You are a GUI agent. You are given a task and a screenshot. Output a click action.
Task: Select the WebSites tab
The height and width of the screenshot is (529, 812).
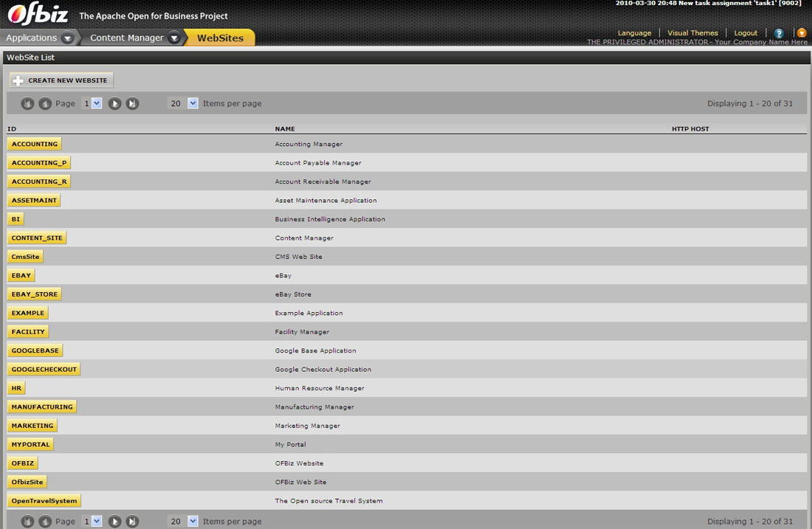coord(220,38)
